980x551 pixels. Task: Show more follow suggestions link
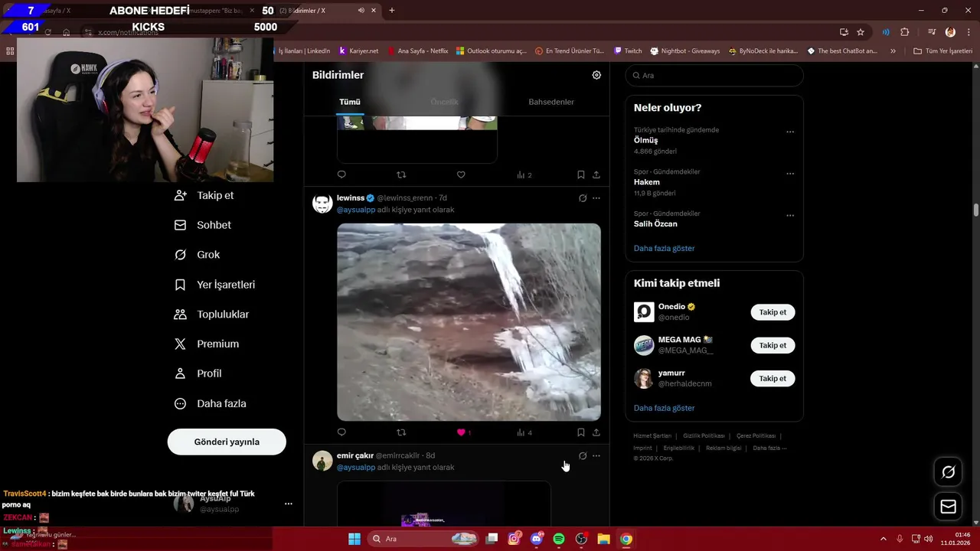pyautogui.click(x=664, y=408)
